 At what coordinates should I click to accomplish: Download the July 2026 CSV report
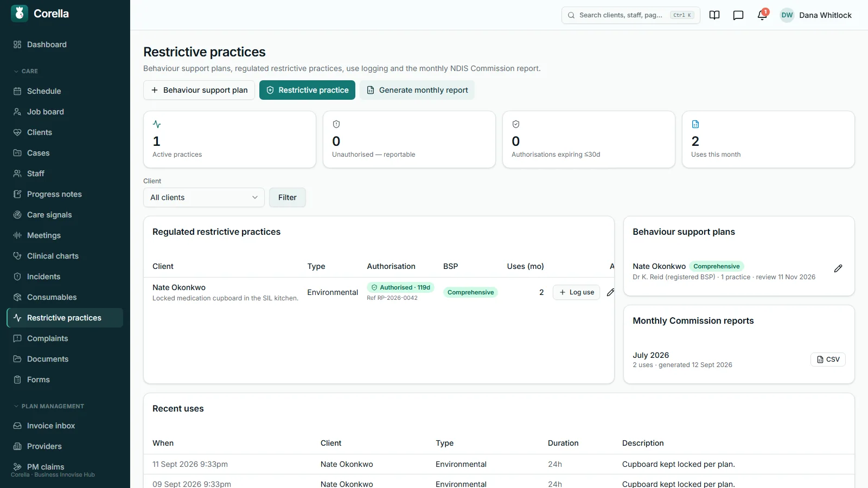click(x=828, y=359)
